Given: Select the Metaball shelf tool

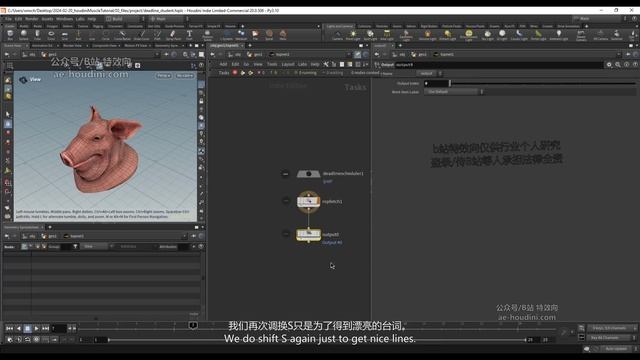Looking at the screenshot, I should pyautogui.click(x=241, y=35).
